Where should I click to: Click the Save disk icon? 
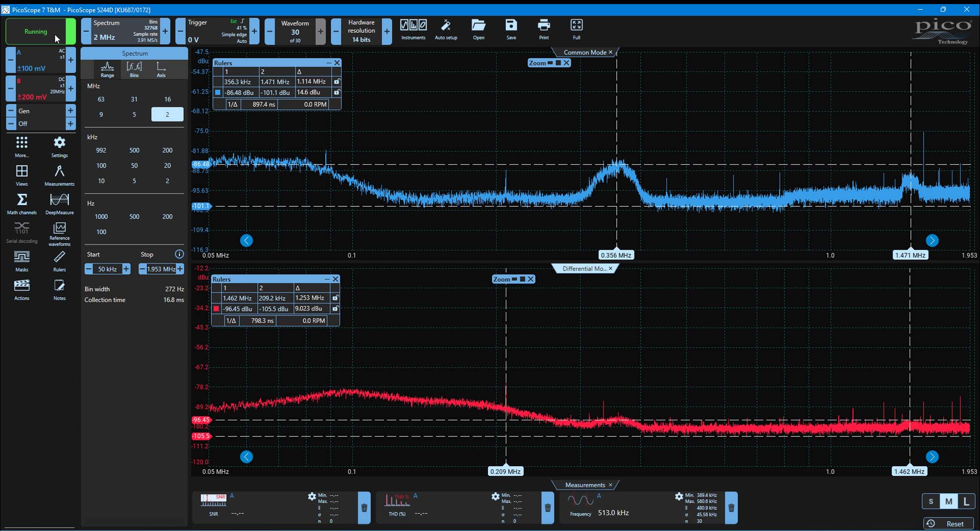(511, 30)
